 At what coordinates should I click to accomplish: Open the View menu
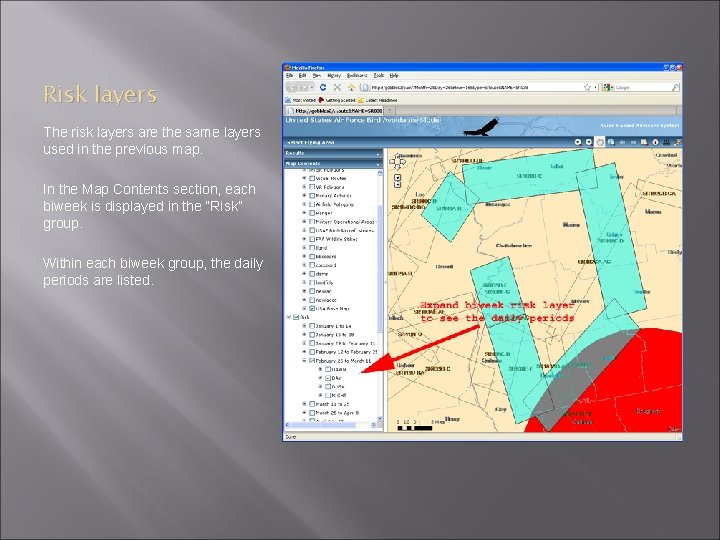(317, 75)
